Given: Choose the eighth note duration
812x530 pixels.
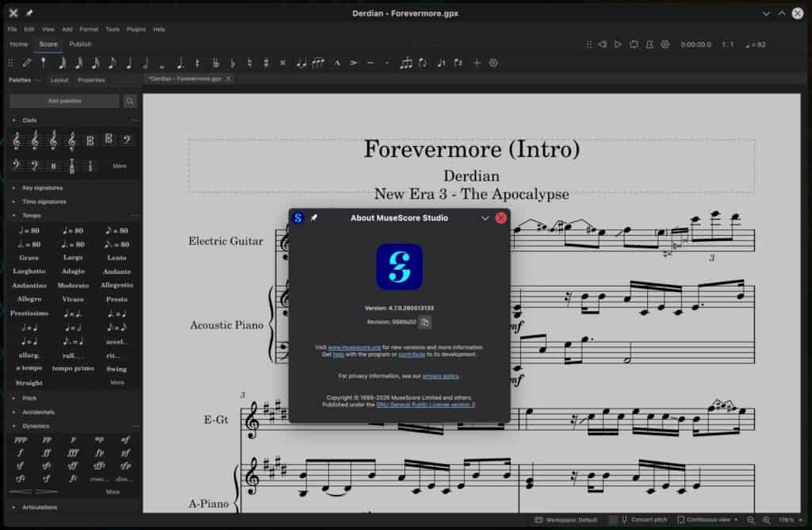Looking at the screenshot, I should pyautogui.click(x=112, y=63).
